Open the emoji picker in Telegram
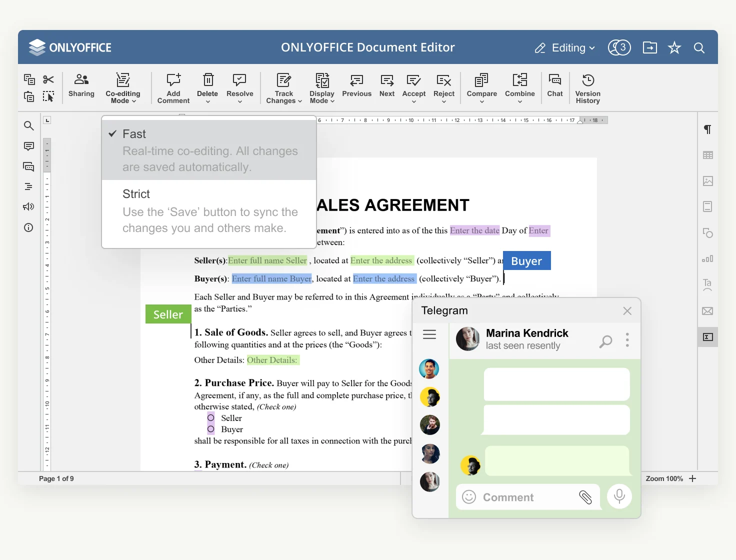 469,497
